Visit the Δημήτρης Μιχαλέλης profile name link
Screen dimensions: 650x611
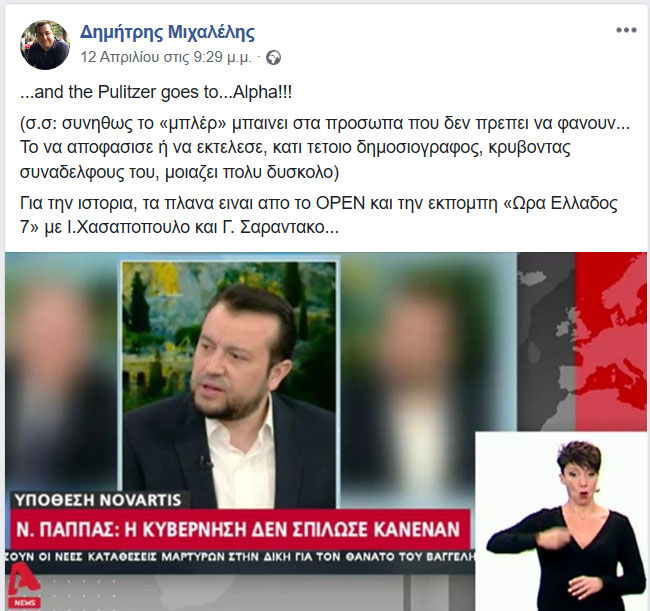click(167, 32)
